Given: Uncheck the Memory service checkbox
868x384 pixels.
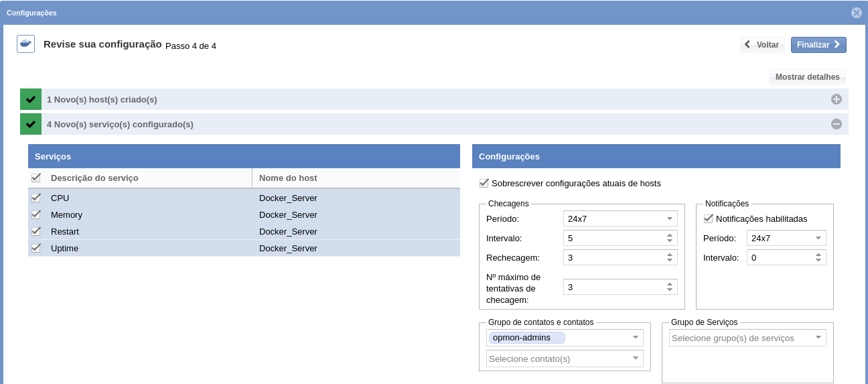Looking at the screenshot, I should click(x=36, y=214).
